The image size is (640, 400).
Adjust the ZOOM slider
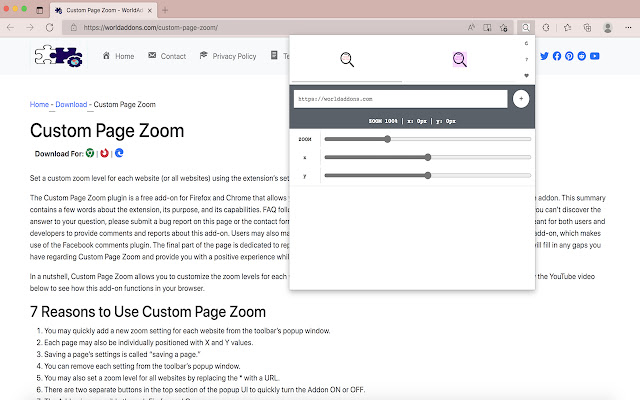point(427,139)
